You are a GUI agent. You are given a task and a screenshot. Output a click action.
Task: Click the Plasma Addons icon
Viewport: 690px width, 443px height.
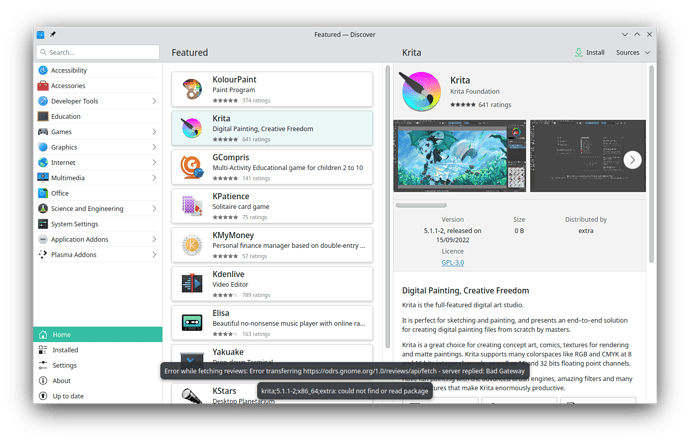[43, 255]
